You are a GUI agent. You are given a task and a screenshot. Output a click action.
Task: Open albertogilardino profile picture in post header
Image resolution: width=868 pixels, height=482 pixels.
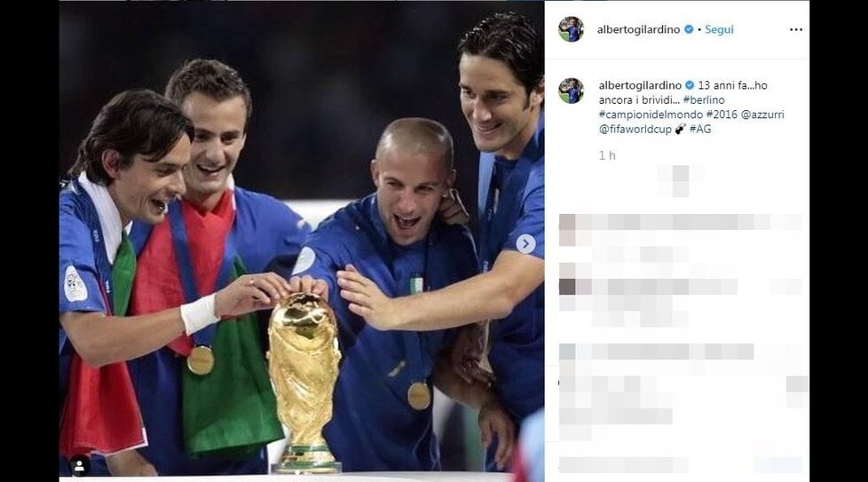(x=571, y=29)
